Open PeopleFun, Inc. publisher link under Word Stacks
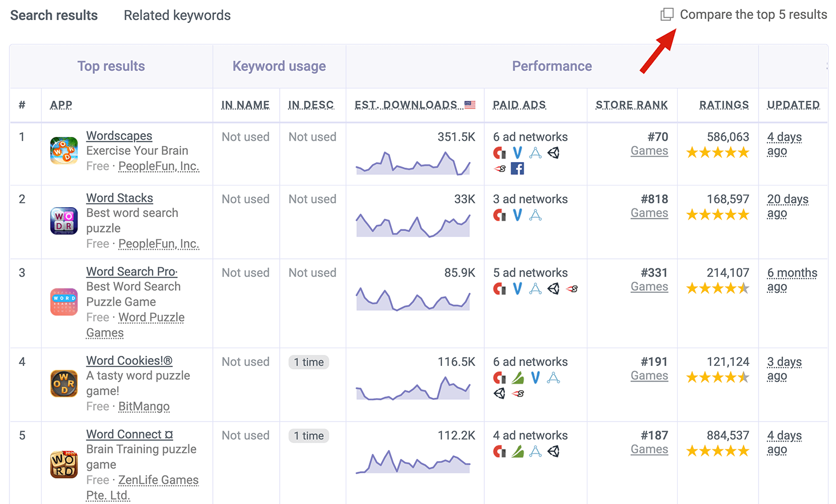 coord(159,244)
